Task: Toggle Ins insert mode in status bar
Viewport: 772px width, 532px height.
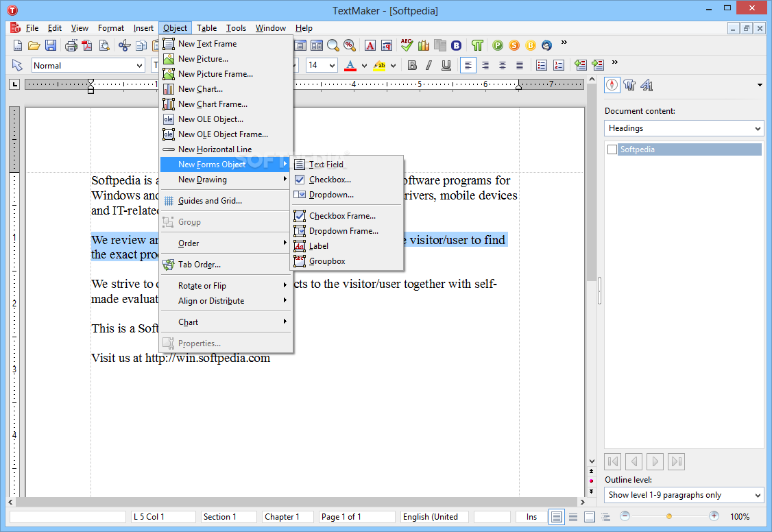Action: pos(531,517)
